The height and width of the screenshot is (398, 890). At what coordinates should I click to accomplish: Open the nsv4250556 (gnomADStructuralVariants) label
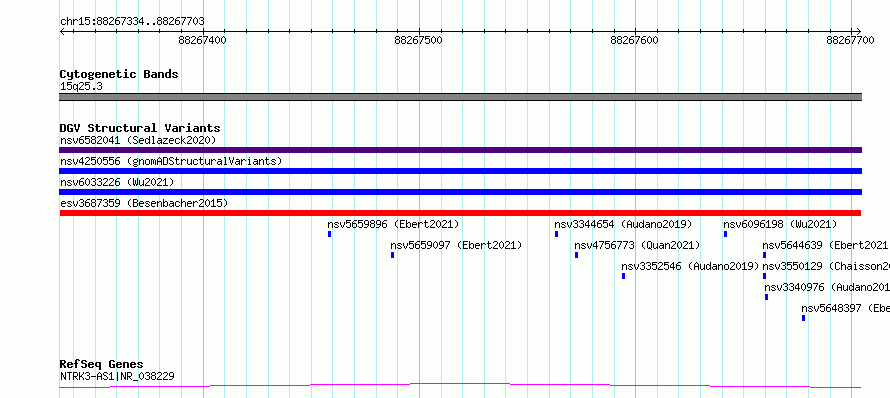171,161
